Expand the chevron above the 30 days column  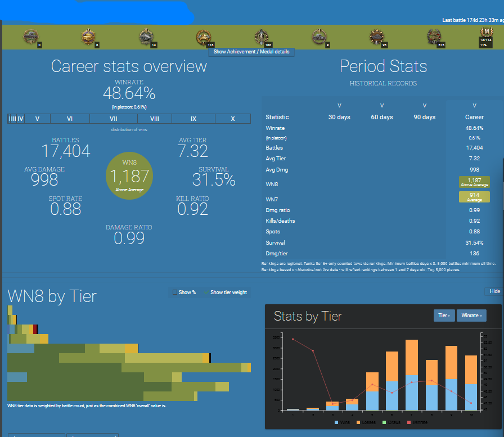(339, 106)
